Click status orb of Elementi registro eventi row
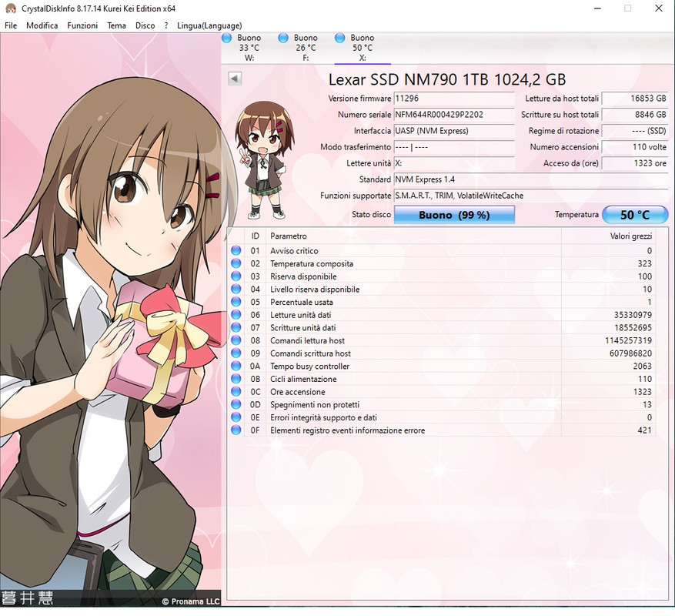Viewport: 675px width, 616px height. coord(236,430)
